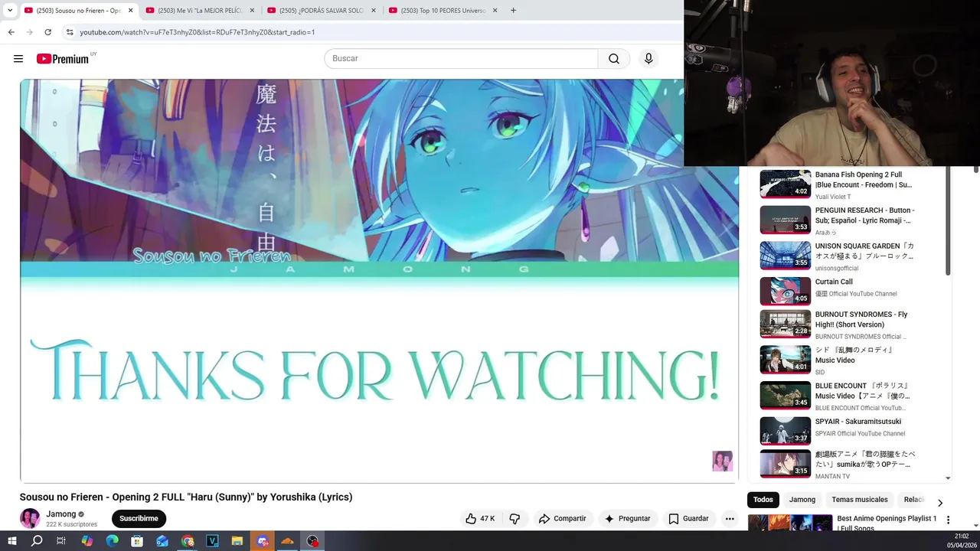Launch Microsoft Edge from taskbar
Screen dimensions: 980x551
pyautogui.click(x=112, y=541)
